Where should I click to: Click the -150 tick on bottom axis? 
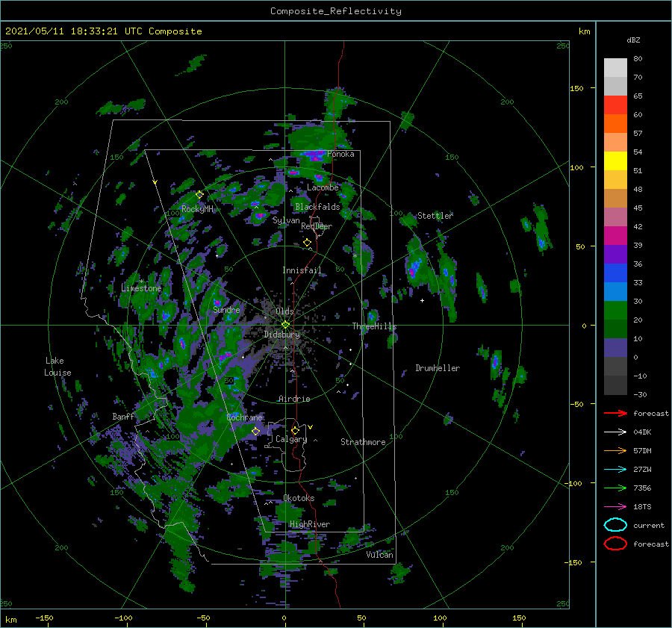pos(44,618)
